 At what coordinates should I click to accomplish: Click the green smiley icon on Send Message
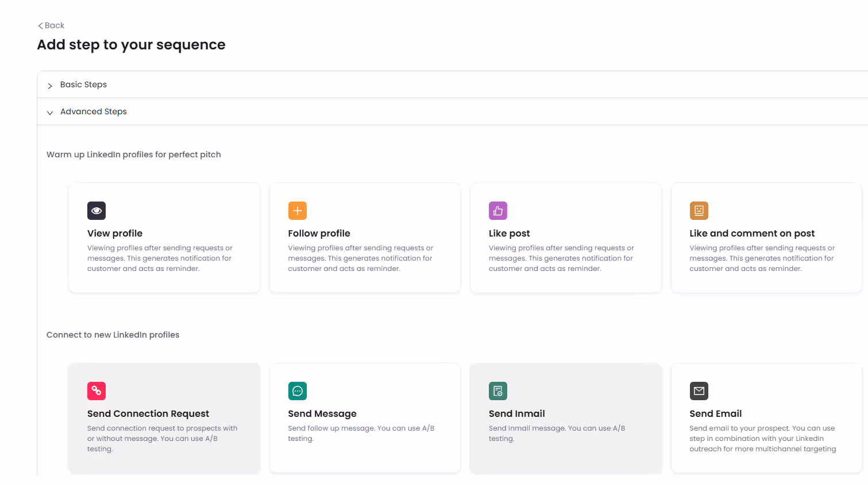[297, 391]
